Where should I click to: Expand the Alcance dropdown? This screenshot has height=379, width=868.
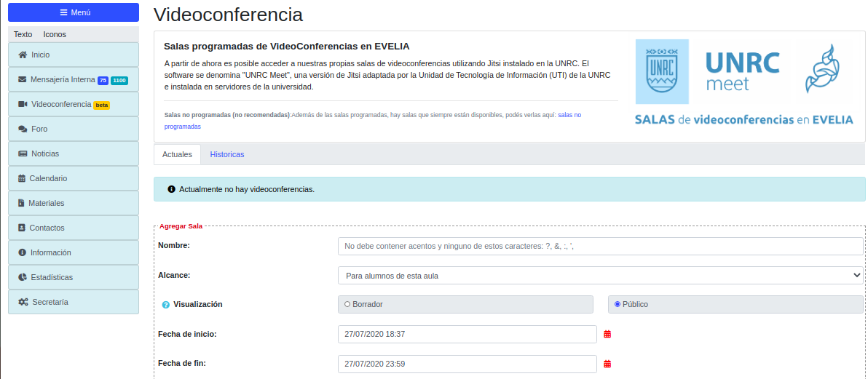coord(601,275)
